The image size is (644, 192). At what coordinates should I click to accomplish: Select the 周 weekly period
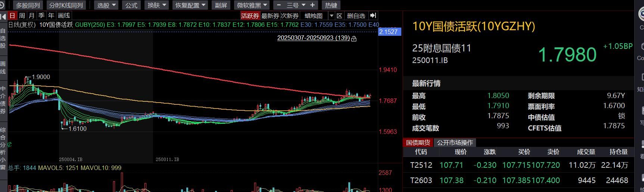click(22, 16)
